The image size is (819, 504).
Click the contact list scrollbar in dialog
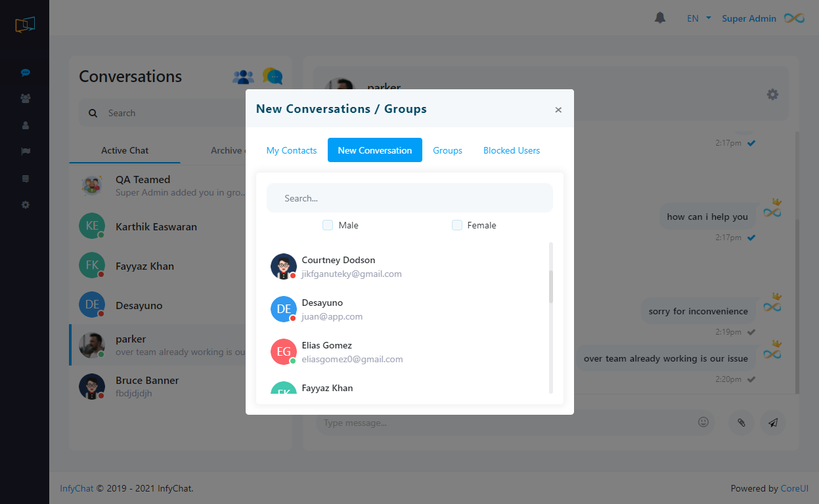[551, 286]
